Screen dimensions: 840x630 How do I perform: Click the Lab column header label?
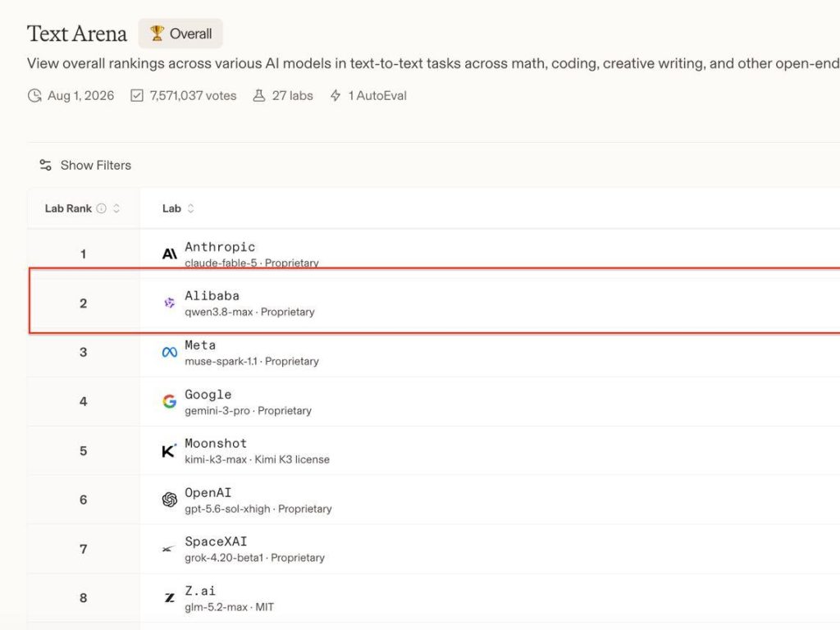pos(171,208)
